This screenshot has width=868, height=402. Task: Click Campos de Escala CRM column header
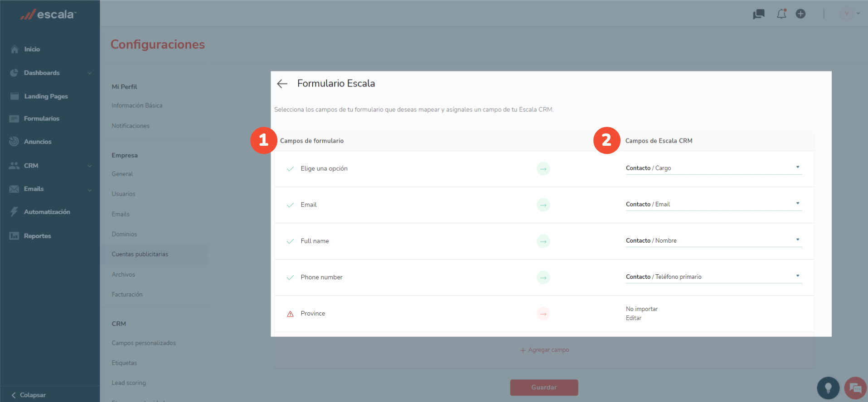(659, 141)
